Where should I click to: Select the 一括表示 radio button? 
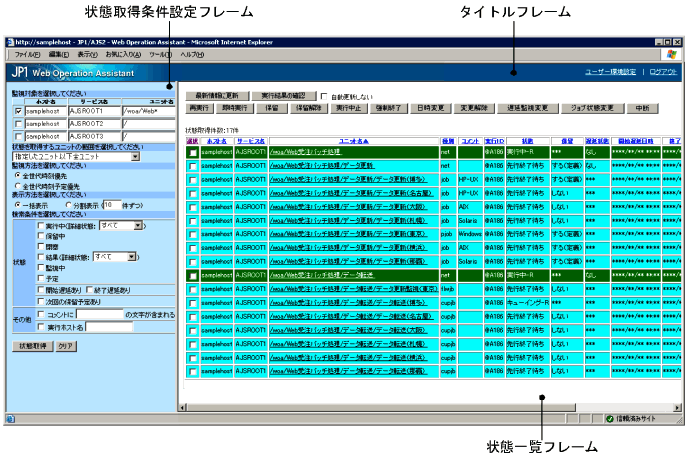tap(18, 205)
